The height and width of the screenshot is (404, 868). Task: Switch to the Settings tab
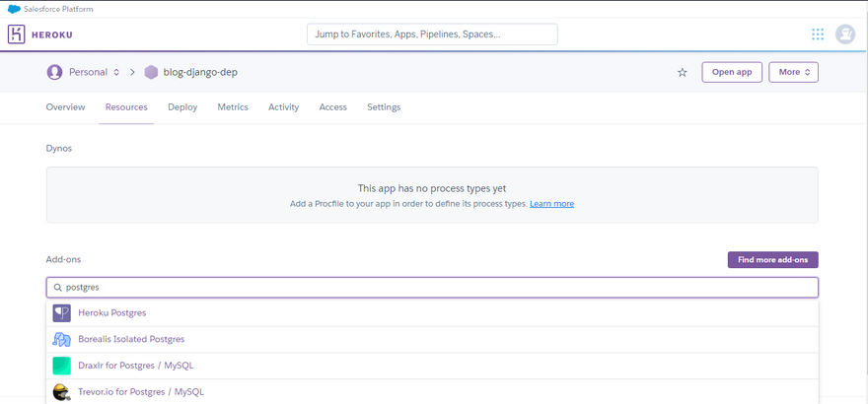pyautogui.click(x=384, y=107)
